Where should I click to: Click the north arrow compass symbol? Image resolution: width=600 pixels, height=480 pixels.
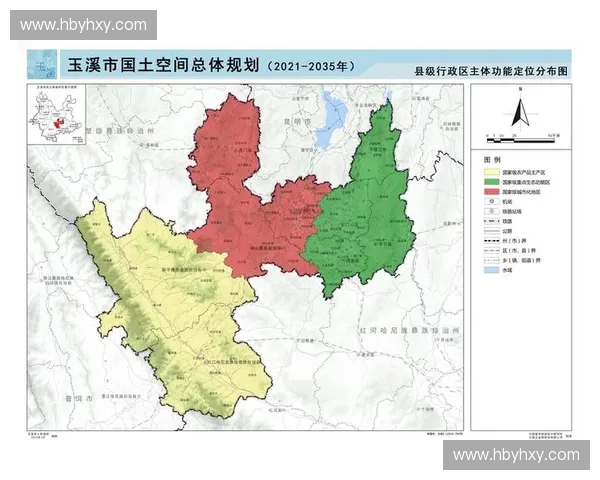[x=518, y=110]
